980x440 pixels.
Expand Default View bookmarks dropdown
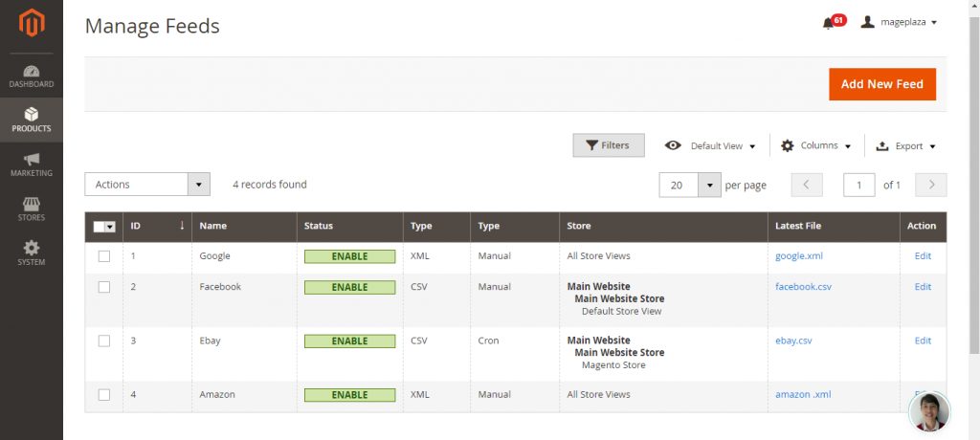coord(711,145)
